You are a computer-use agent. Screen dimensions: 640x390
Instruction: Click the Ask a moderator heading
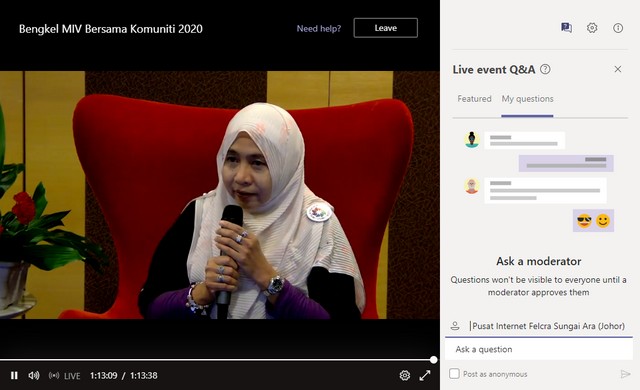(538, 261)
